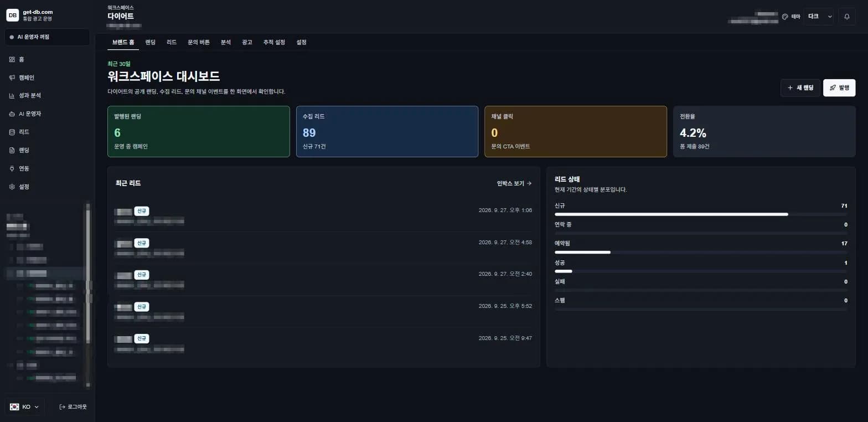
Task: Click the 리드 상태 panel title
Action: click(567, 179)
